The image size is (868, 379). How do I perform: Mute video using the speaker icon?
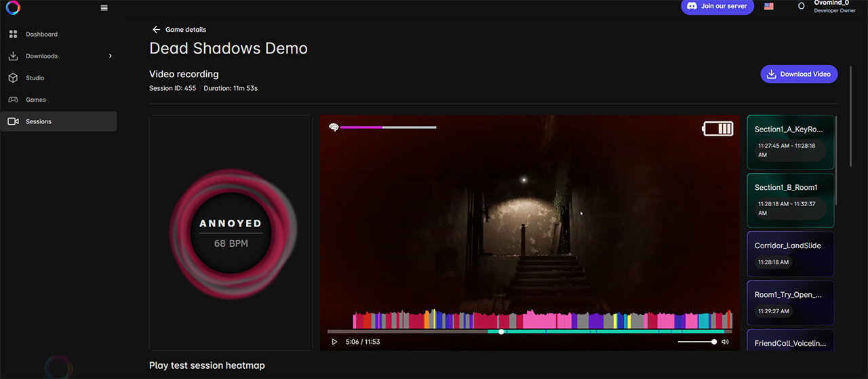[725, 342]
